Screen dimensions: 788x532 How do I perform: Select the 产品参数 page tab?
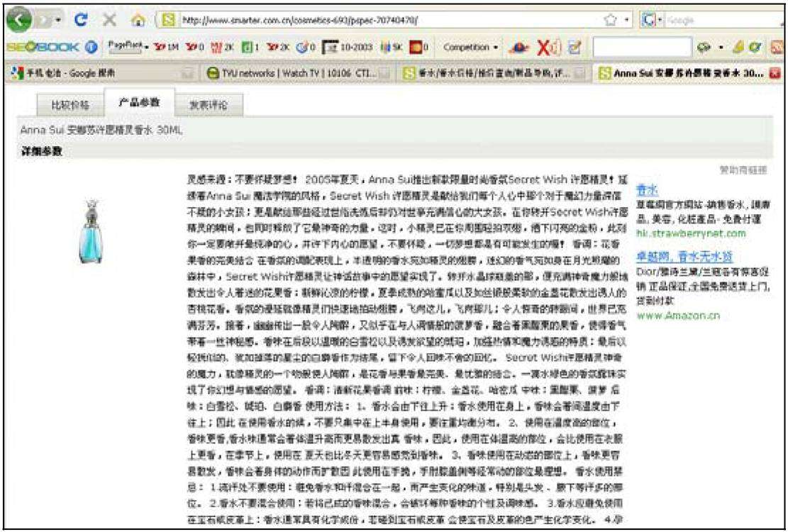tap(139, 102)
